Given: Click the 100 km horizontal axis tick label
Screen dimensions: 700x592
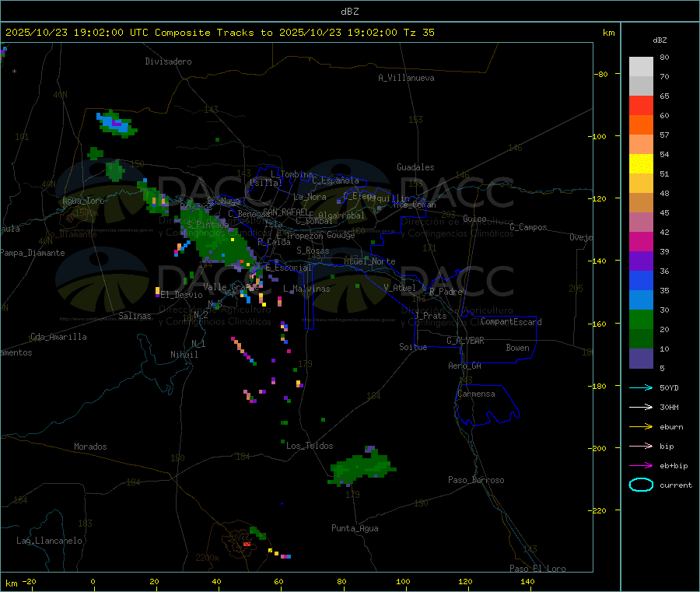Looking at the screenshot, I should tap(404, 581).
